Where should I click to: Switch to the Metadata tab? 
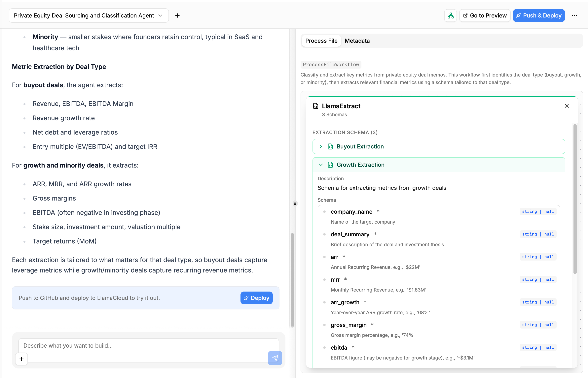(x=357, y=41)
